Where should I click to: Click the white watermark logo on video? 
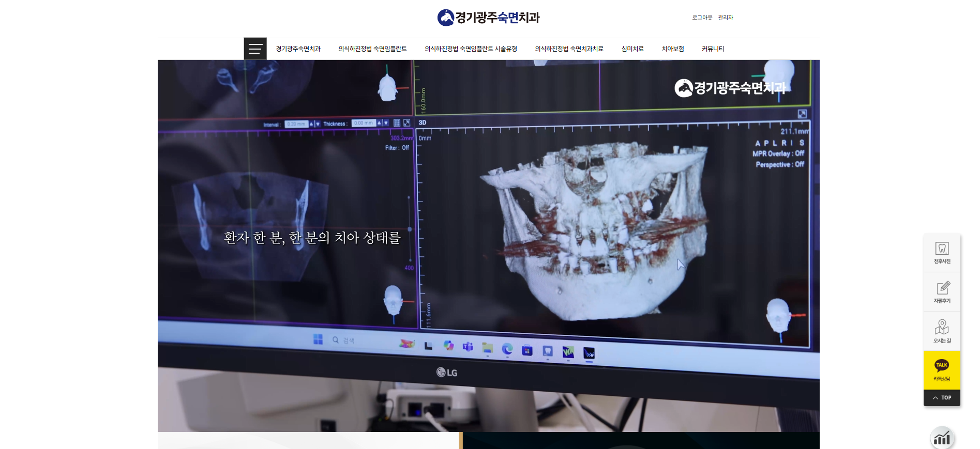pos(730,88)
